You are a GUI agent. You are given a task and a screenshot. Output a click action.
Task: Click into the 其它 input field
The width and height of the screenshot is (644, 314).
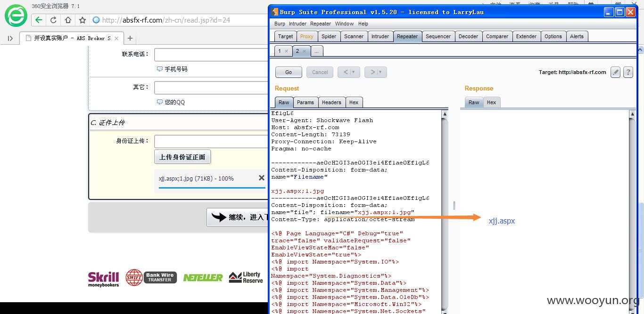211,88
